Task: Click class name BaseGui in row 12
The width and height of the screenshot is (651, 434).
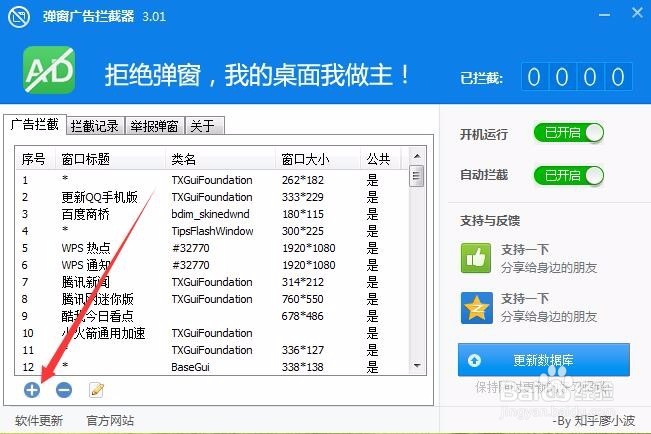Action: (191, 367)
